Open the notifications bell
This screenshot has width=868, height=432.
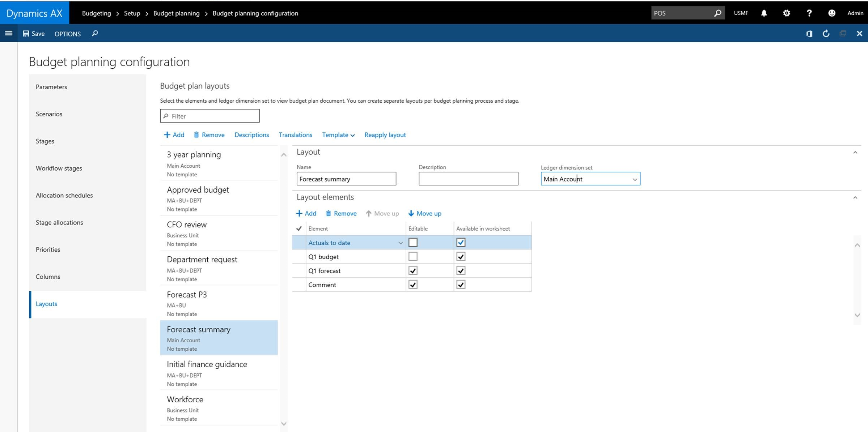pos(764,13)
